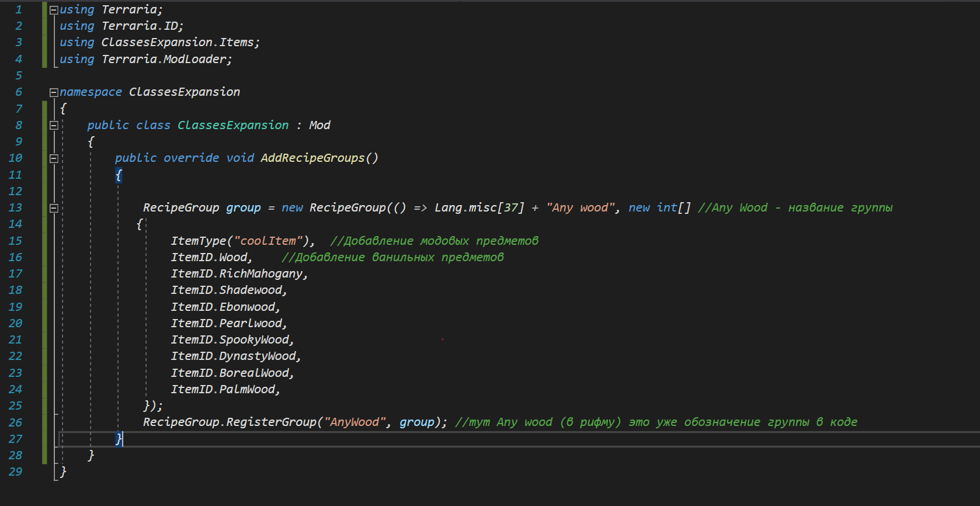Collapse the ClassesExpansion namespace block
Screen dimensions: 980x506
click(x=54, y=92)
